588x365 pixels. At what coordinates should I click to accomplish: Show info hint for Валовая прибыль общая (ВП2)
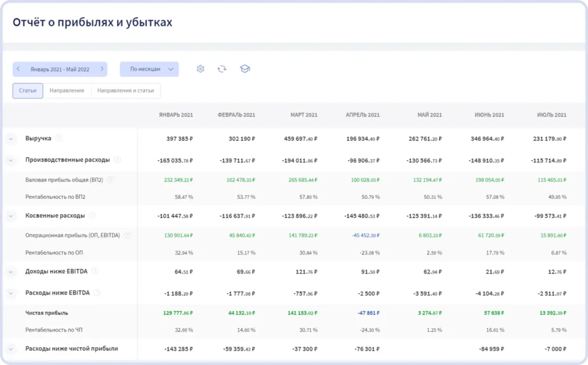111,179
